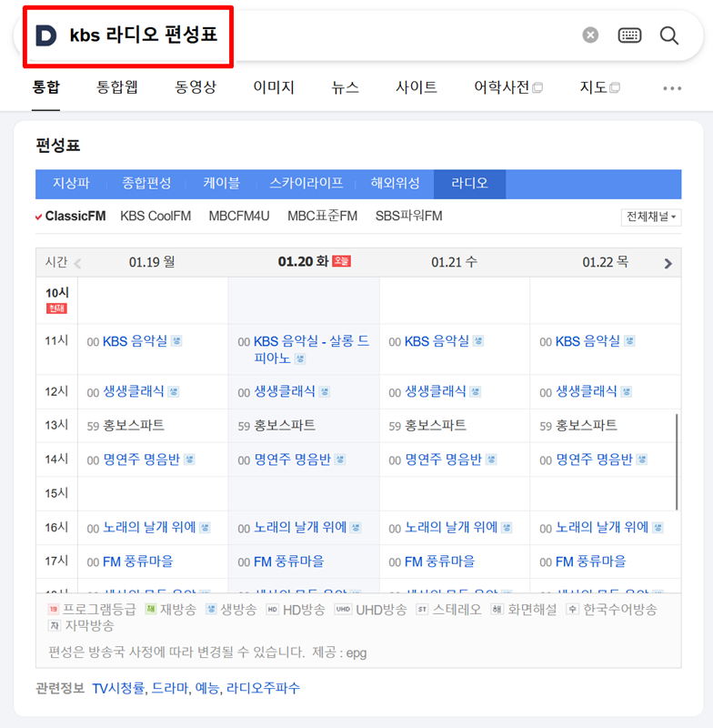Choose the KBS CoolFM channel

(x=156, y=216)
